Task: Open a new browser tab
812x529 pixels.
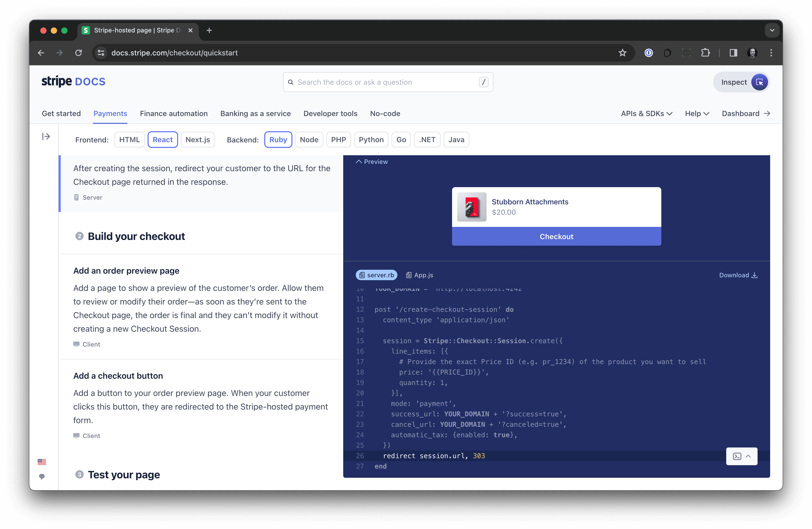Action: coord(209,30)
